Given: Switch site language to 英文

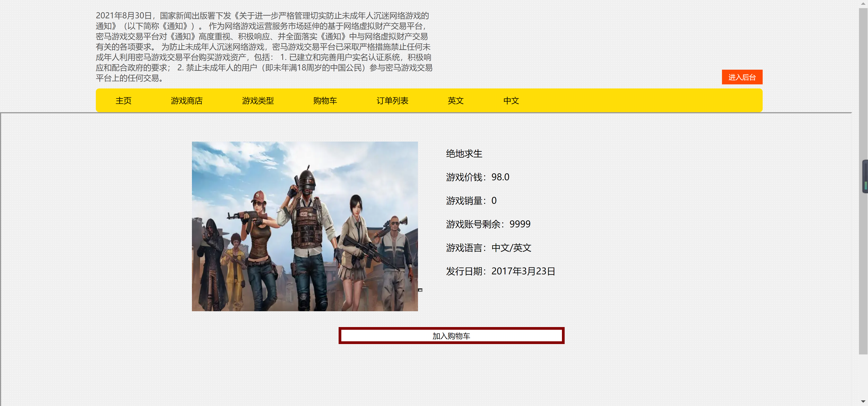Looking at the screenshot, I should pyautogui.click(x=455, y=100).
